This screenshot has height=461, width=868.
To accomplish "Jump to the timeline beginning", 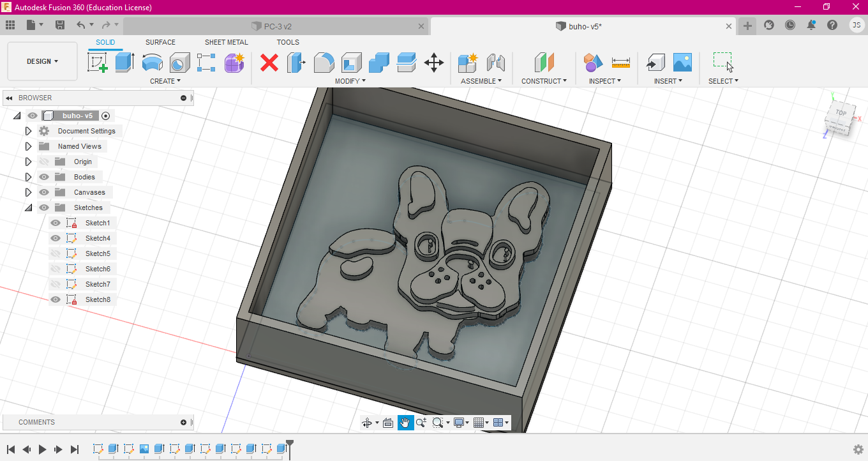I will point(11,450).
